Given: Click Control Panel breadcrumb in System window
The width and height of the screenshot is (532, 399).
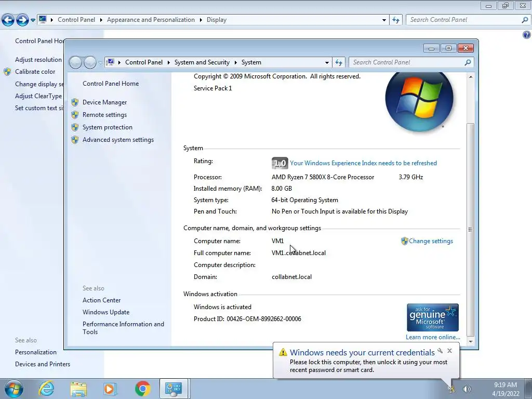Looking at the screenshot, I should click(x=144, y=62).
